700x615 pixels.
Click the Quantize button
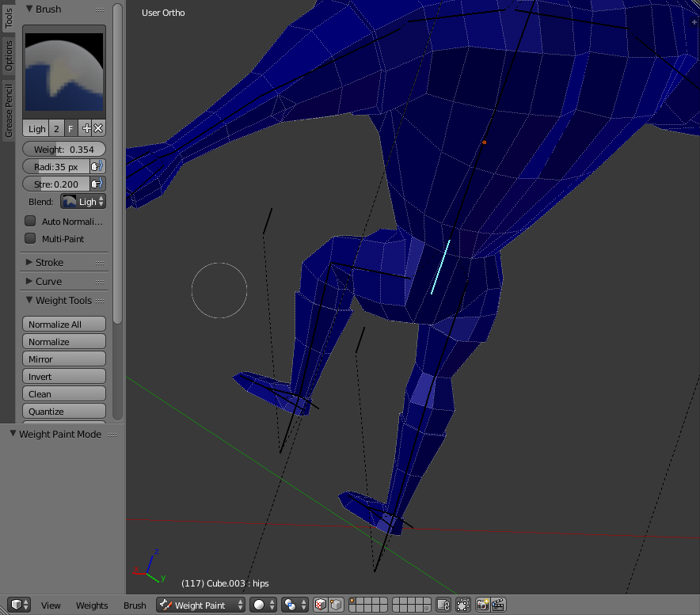tap(64, 411)
